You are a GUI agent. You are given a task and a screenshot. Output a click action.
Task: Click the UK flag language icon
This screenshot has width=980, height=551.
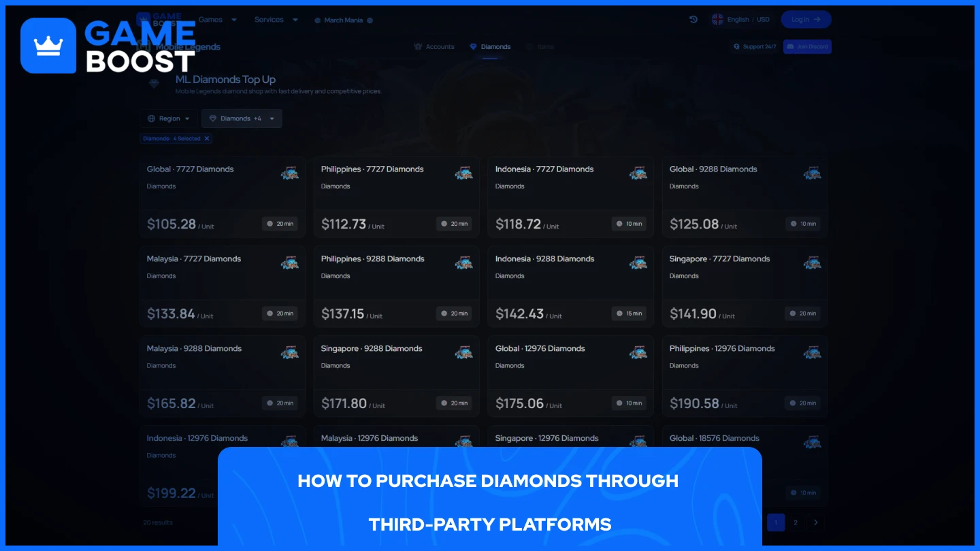pos(717,20)
